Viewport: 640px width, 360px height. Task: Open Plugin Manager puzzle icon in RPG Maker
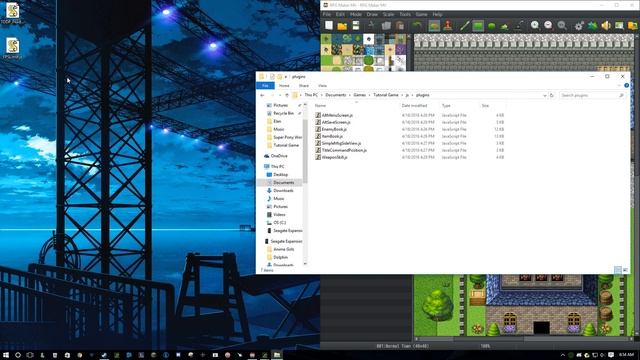592,26
